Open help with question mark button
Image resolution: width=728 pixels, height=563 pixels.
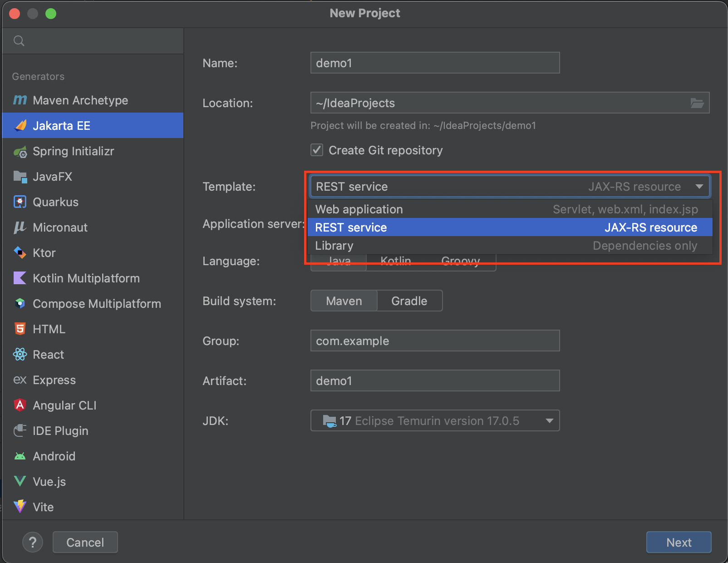(33, 542)
